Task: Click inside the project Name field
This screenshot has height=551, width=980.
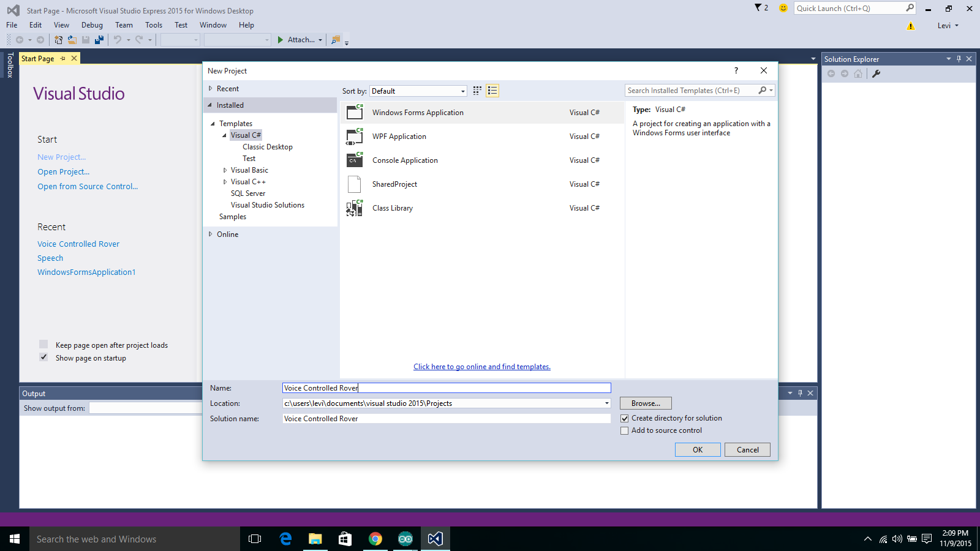Action: (x=446, y=388)
